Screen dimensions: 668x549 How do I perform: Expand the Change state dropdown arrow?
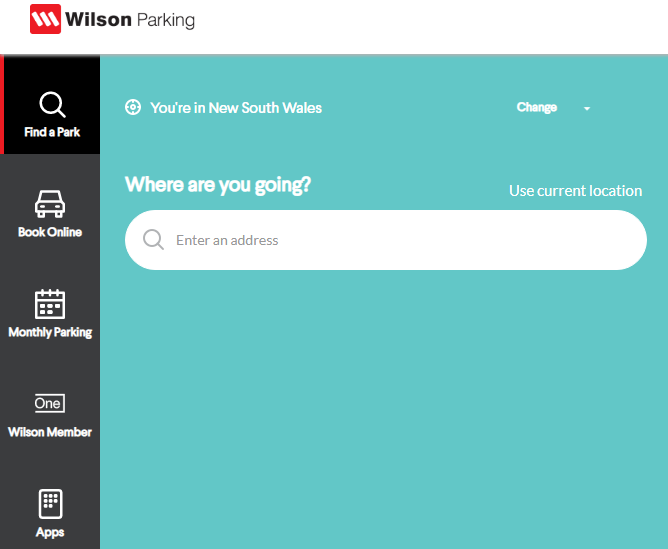click(587, 109)
